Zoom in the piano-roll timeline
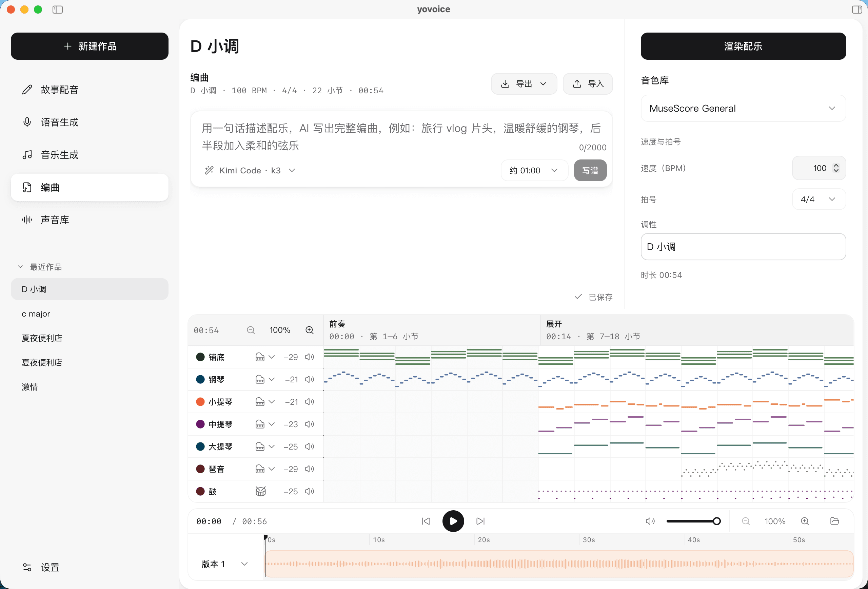Image resolution: width=868 pixels, height=589 pixels. (x=310, y=330)
